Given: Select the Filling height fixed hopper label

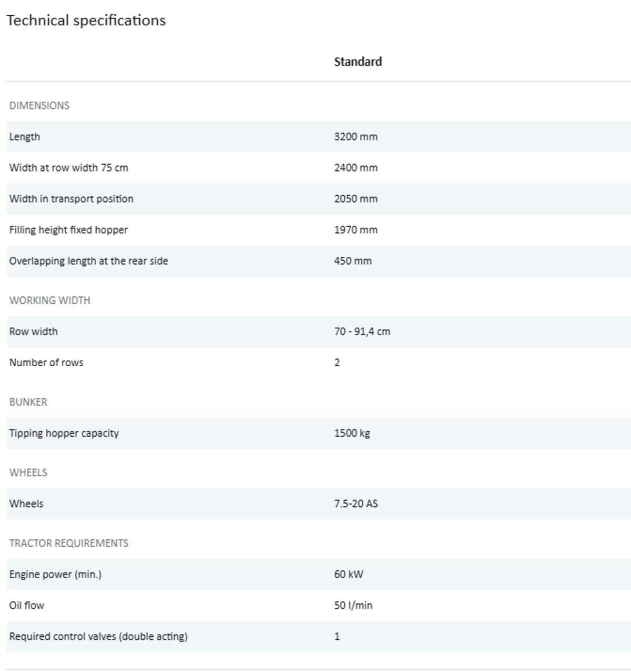Looking at the screenshot, I should point(68,230).
